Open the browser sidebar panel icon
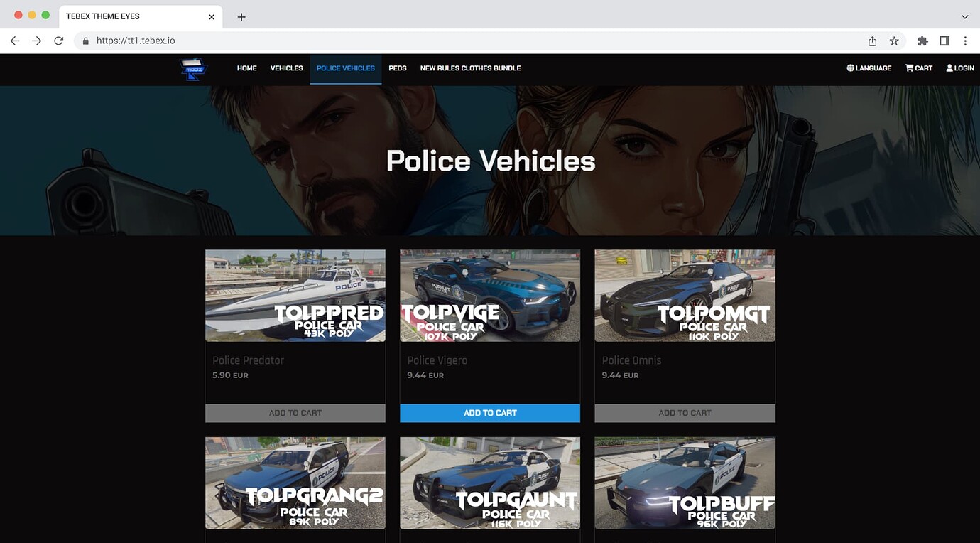 coord(944,41)
